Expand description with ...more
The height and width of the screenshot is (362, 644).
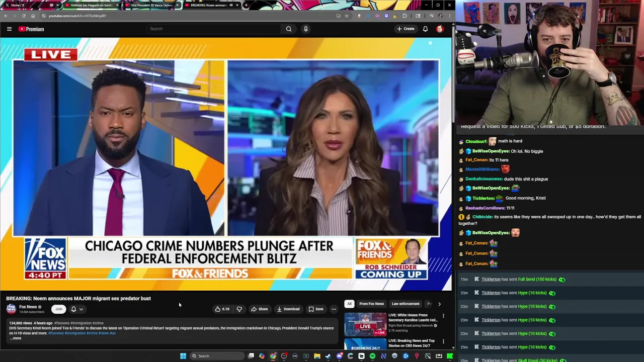pos(15,338)
